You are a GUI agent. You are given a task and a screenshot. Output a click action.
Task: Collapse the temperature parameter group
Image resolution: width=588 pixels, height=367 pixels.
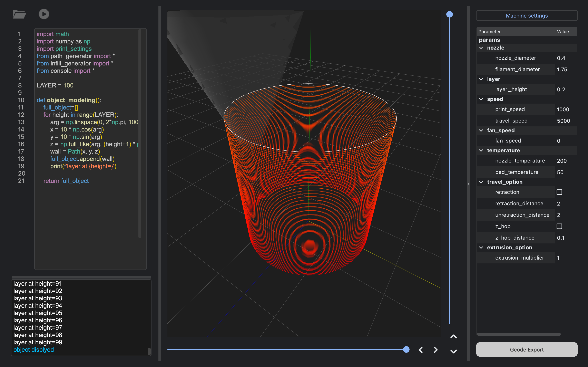pyautogui.click(x=481, y=150)
